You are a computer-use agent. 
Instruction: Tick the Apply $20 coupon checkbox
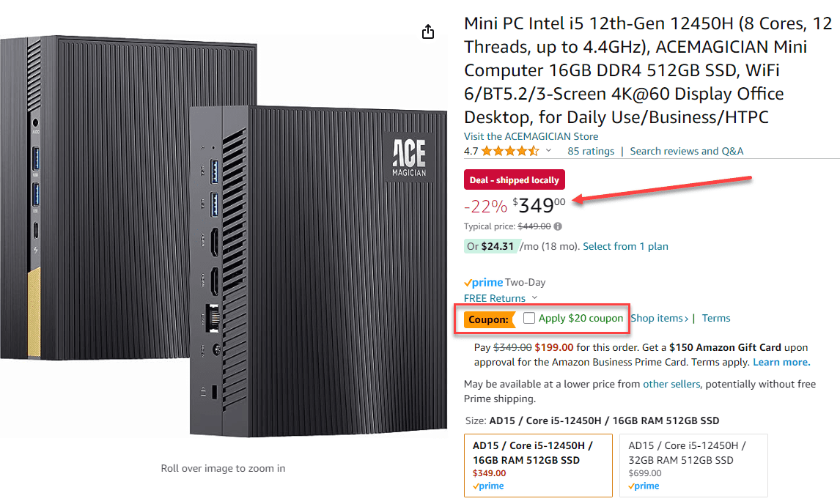(x=529, y=319)
